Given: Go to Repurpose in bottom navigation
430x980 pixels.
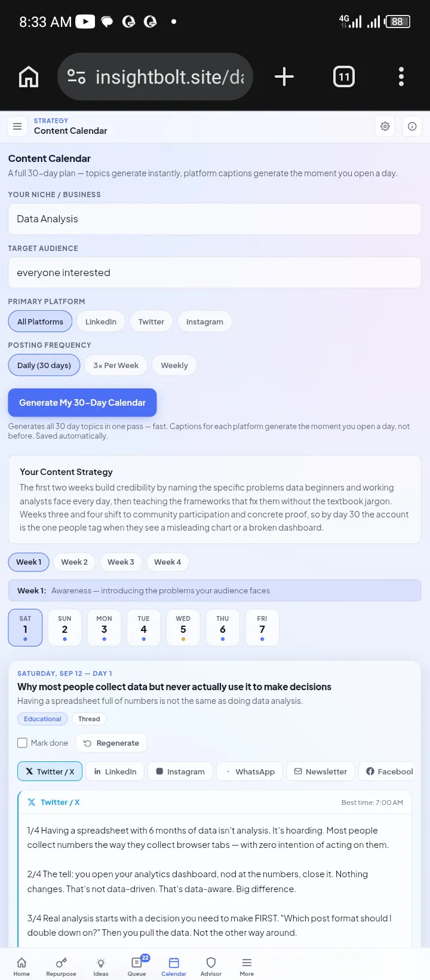Looking at the screenshot, I should [x=61, y=966].
